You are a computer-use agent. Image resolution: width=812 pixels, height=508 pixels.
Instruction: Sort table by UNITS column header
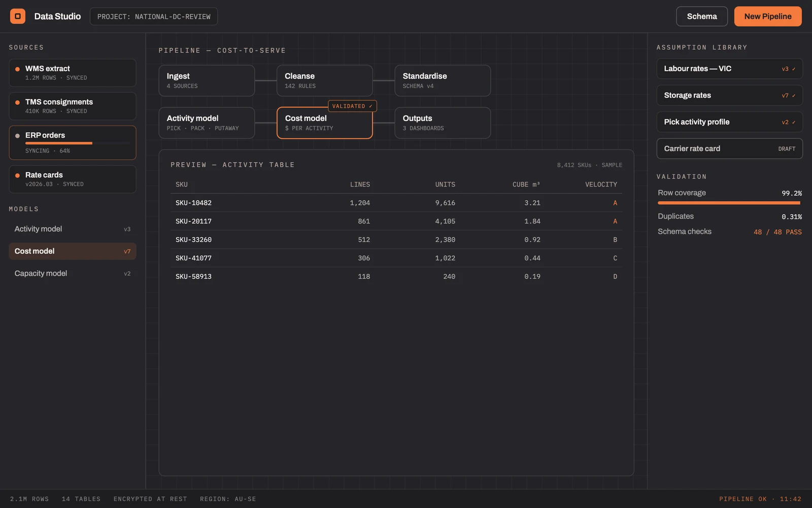pyautogui.click(x=445, y=184)
